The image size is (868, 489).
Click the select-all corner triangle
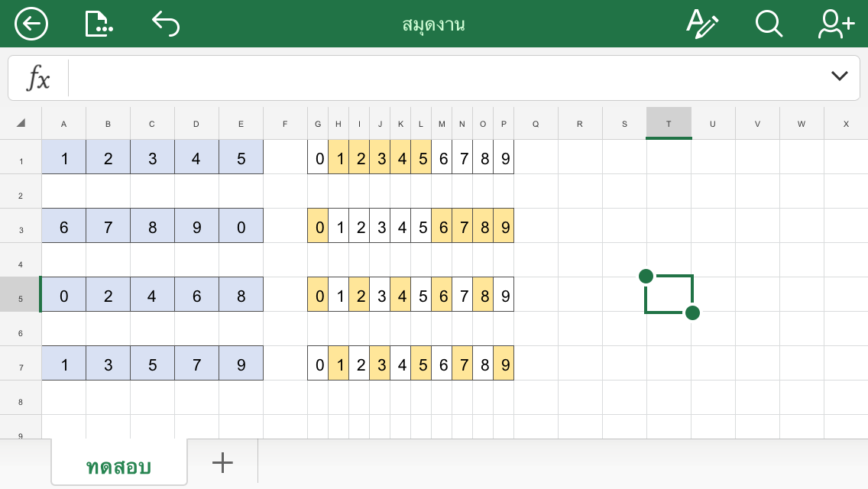coord(21,123)
